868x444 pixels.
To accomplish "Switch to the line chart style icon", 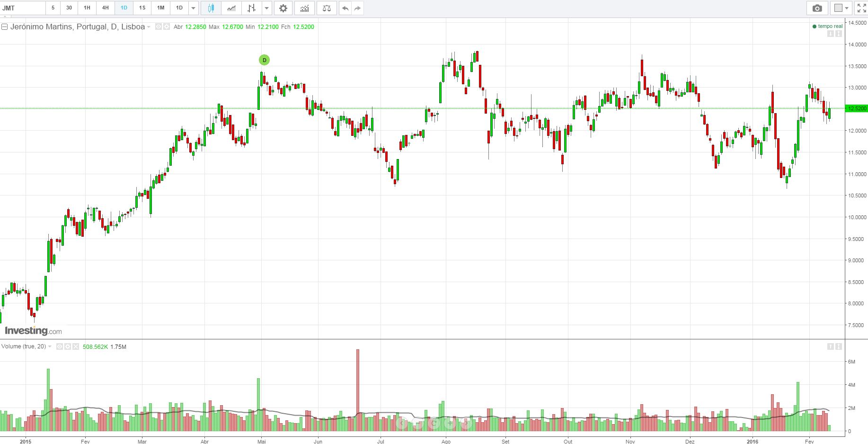I will (x=231, y=8).
